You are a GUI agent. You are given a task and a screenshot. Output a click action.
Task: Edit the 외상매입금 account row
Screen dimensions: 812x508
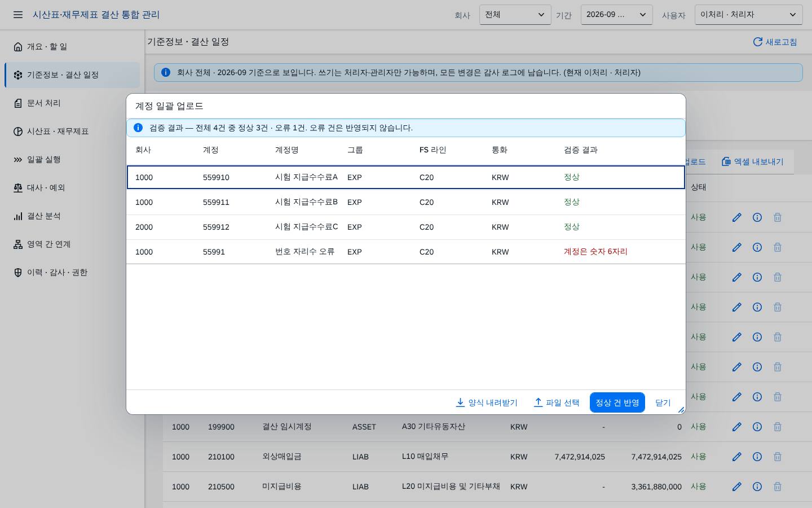pos(736,457)
